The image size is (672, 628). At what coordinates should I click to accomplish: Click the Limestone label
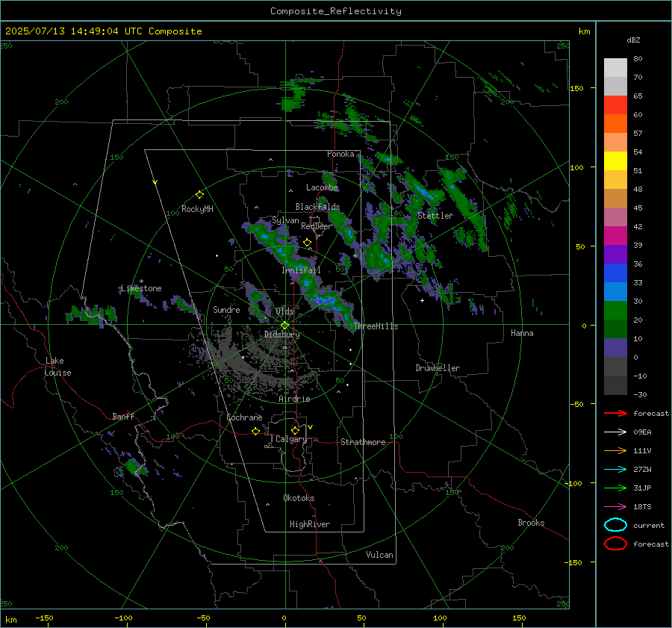point(141,288)
